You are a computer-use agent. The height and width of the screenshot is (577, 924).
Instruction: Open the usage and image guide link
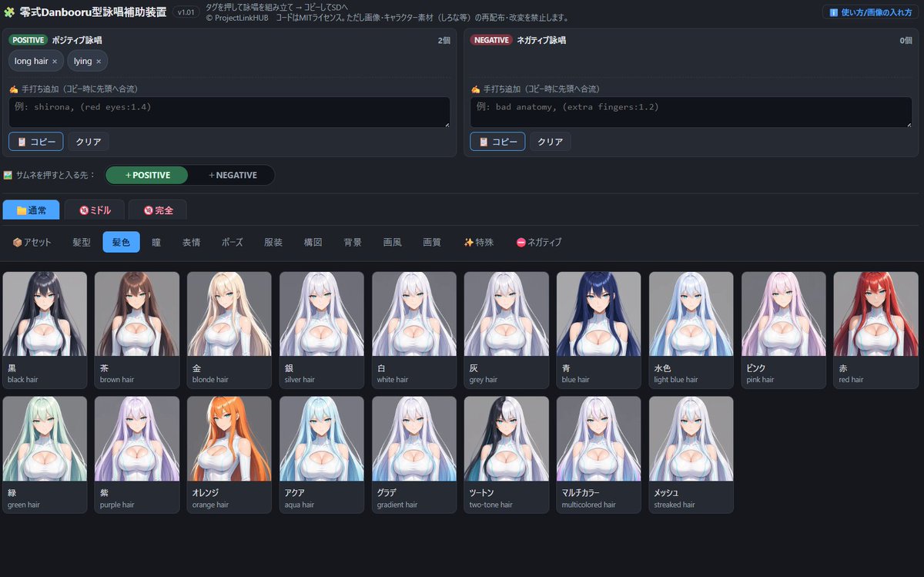870,12
